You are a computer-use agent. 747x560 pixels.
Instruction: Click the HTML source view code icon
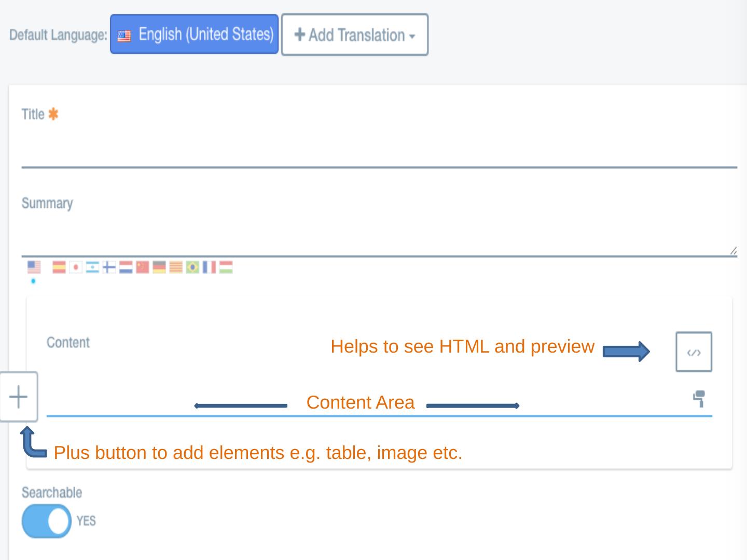[x=694, y=352]
